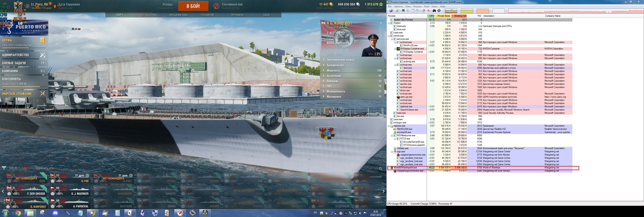The height and width of the screenshot is (217, 644).
Task: Click the green CPU usage mini graph
Action: pos(451,11)
